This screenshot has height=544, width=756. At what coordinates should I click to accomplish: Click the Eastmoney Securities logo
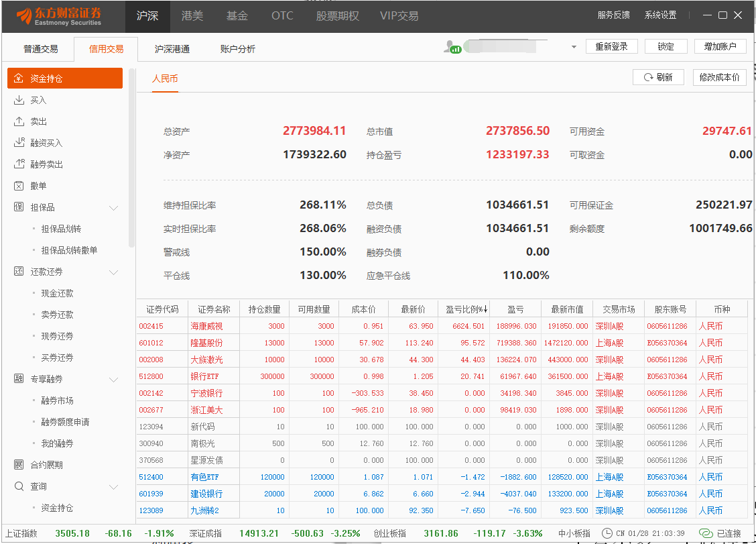click(x=59, y=16)
